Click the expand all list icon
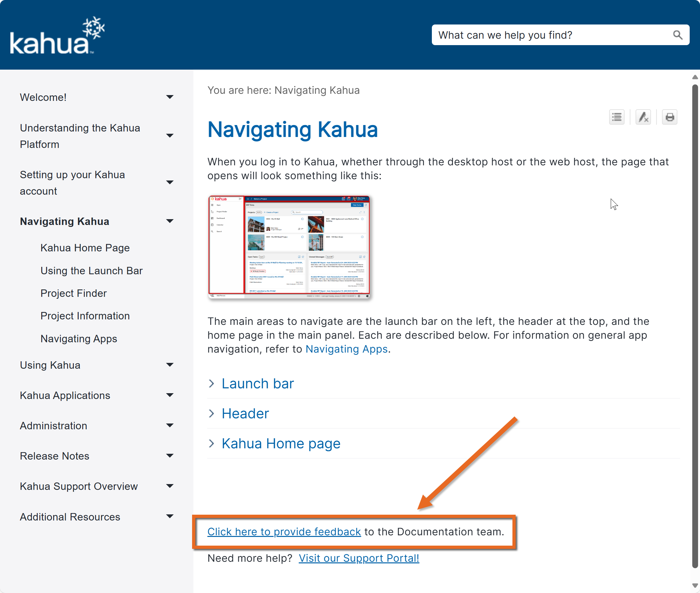The height and width of the screenshot is (593, 700). click(x=617, y=117)
